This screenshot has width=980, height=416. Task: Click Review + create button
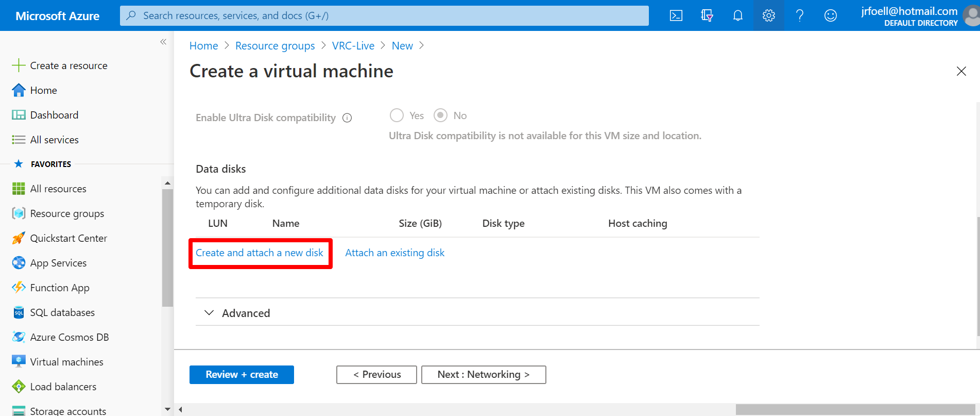[242, 375]
